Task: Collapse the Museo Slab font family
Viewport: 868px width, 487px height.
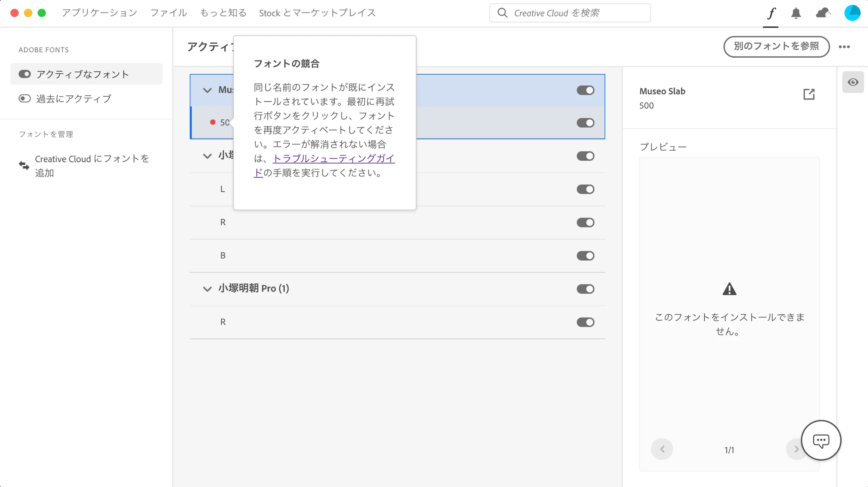Action: (207, 90)
